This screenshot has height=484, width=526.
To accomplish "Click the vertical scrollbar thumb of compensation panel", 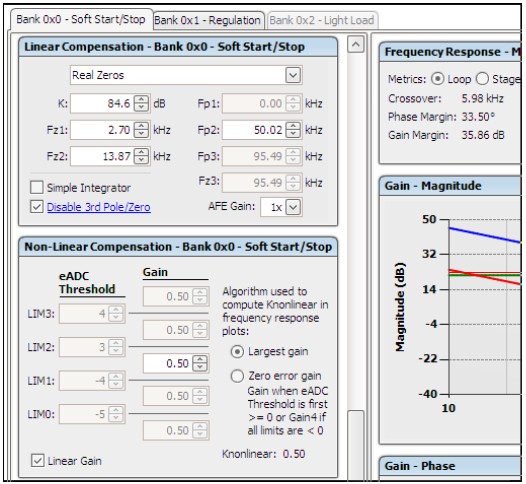I will (x=356, y=444).
